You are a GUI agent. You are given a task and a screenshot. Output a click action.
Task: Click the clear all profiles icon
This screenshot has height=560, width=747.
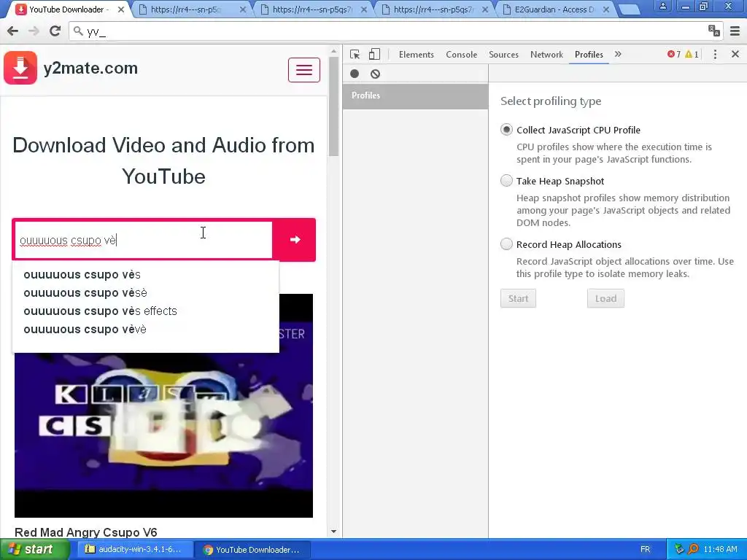(376, 74)
